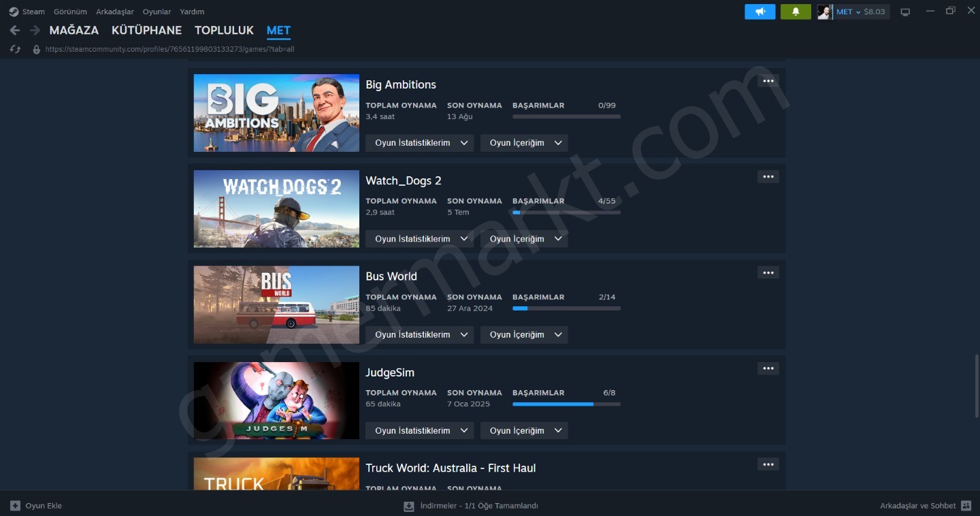Expand Oyun İstatistiklerim for Watch_Dogs 2
This screenshot has height=516, width=980.
(x=420, y=239)
